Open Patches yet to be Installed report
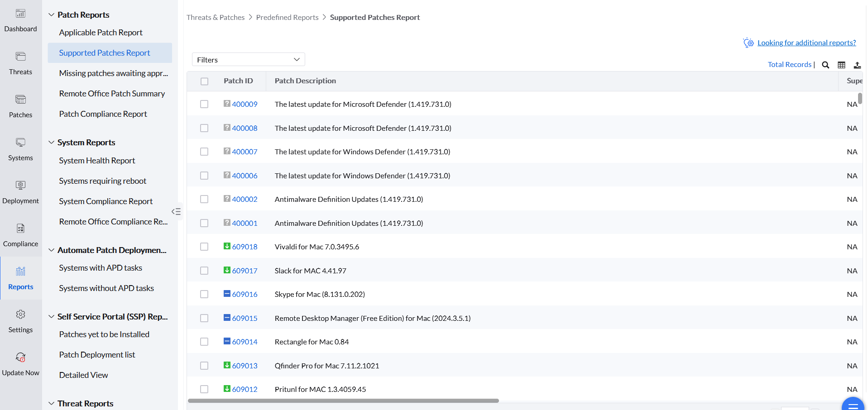 pos(104,334)
